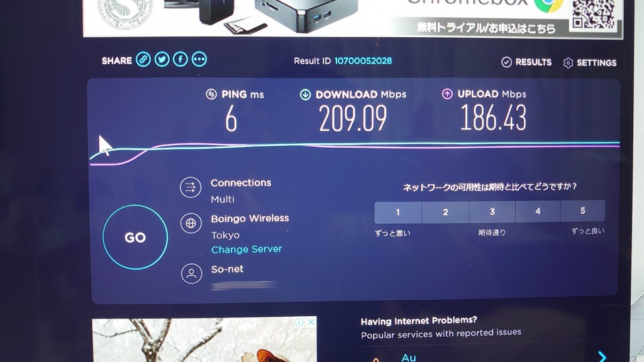Open SETTINGS from the header
644x362 pixels.
tap(590, 63)
